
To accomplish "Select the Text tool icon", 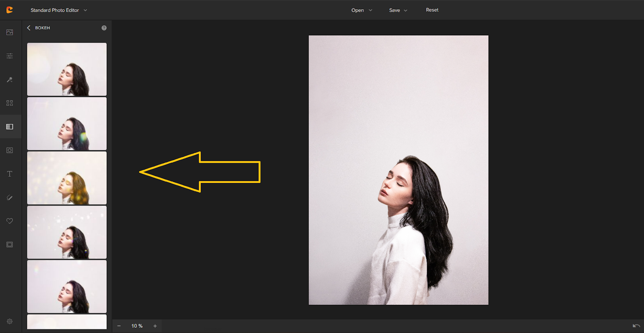I will (x=10, y=174).
